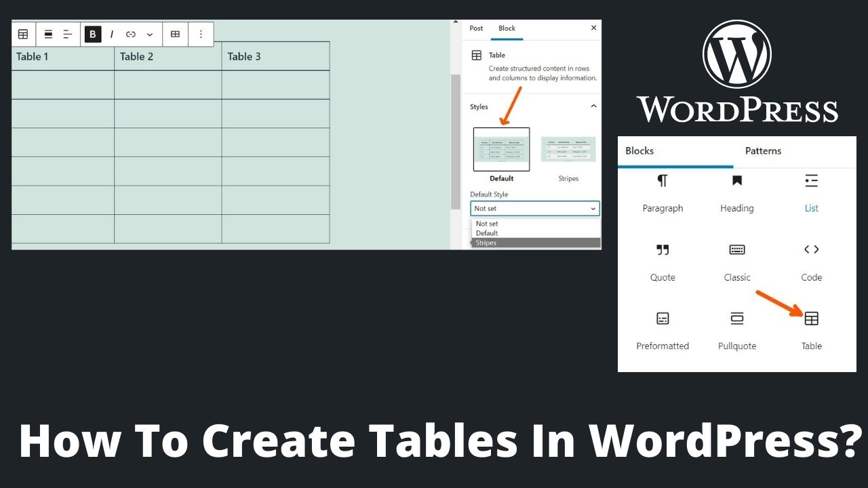Image resolution: width=868 pixels, height=488 pixels.
Task: Select the Table block icon in the toolbar
Action: (22, 34)
